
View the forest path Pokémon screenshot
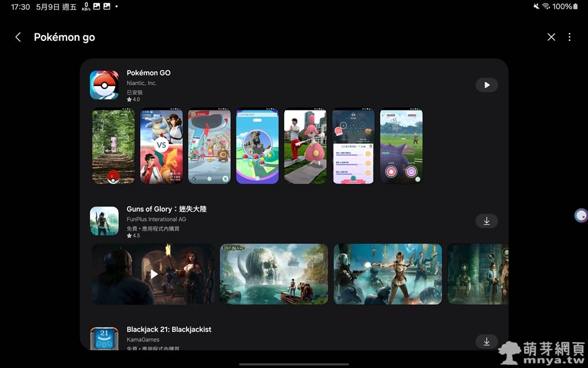[x=114, y=147]
